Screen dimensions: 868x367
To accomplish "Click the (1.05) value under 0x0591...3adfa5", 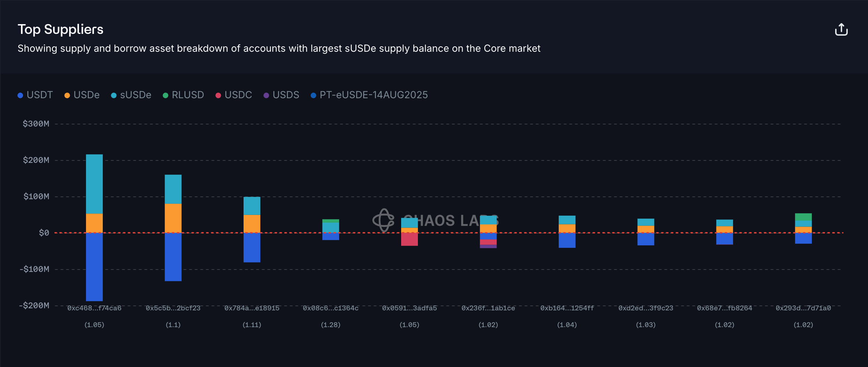I will [410, 325].
